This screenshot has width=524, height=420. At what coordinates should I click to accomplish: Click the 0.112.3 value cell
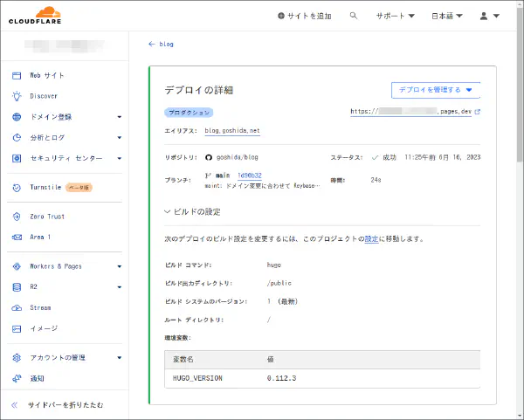[282, 378]
